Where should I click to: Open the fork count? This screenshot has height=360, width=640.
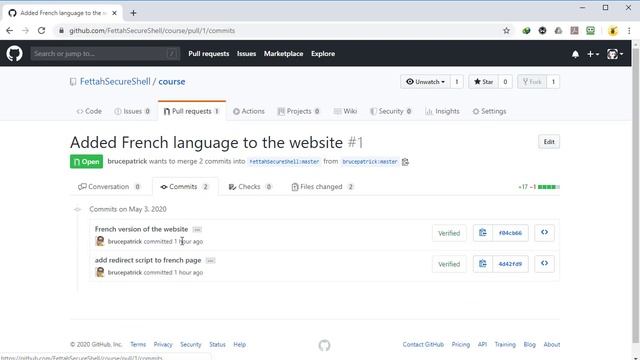(x=553, y=82)
